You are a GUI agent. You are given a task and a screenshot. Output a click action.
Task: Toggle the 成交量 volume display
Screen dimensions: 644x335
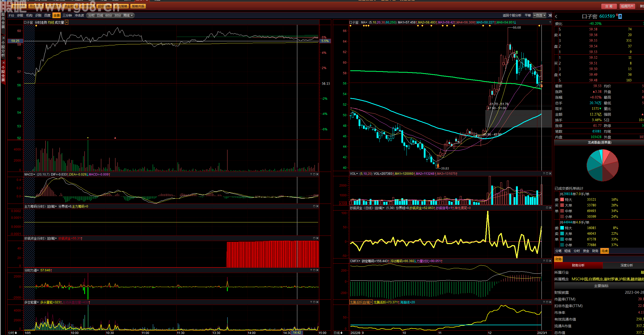(x=59, y=22)
